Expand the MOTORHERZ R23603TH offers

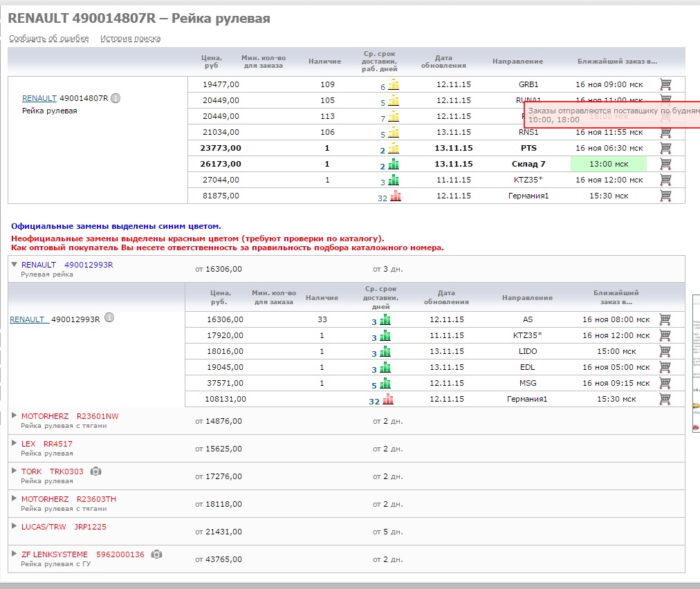(15, 498)
